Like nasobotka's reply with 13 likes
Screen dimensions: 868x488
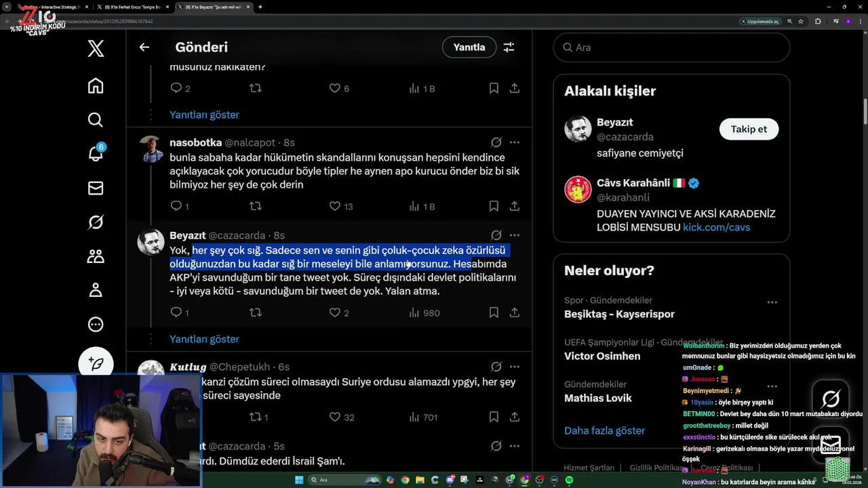click(x=340, y=206)
